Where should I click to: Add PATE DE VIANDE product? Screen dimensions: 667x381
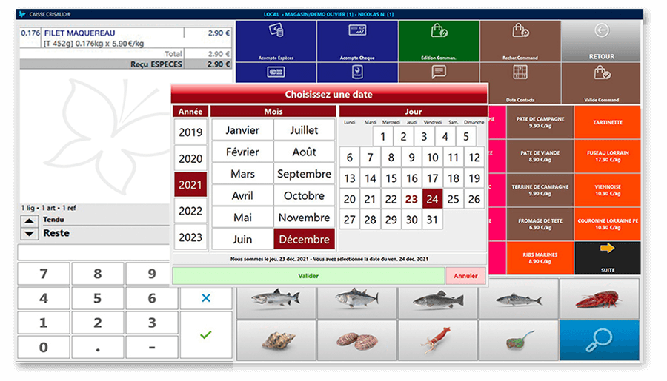coord(540,156)
